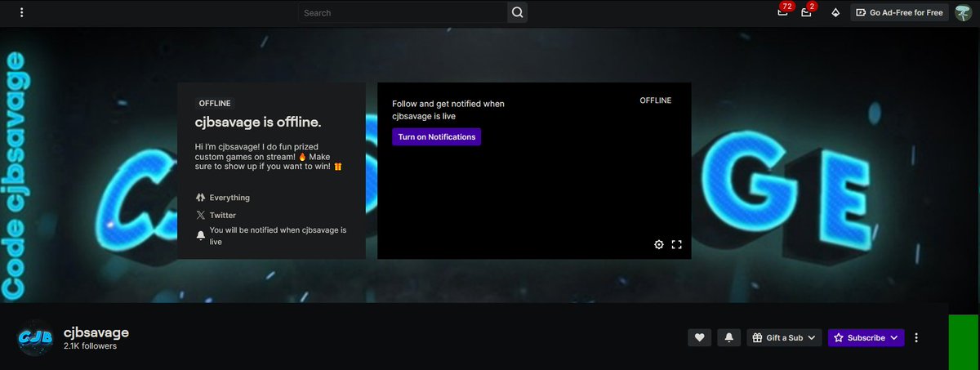Click the OFFLINE badge in left panel

(215, 104)
